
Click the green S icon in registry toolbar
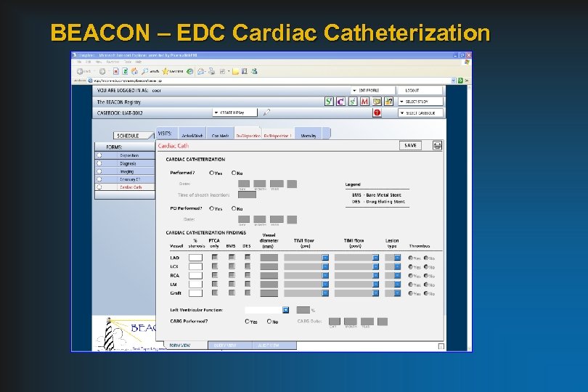click(x=329, y=102)
